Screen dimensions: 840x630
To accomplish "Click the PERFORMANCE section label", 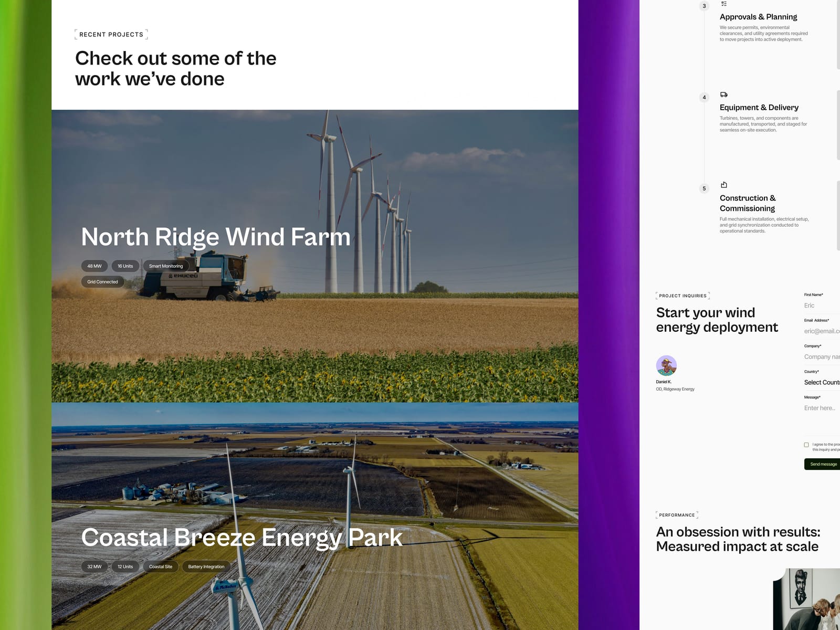I will (677, 515).
